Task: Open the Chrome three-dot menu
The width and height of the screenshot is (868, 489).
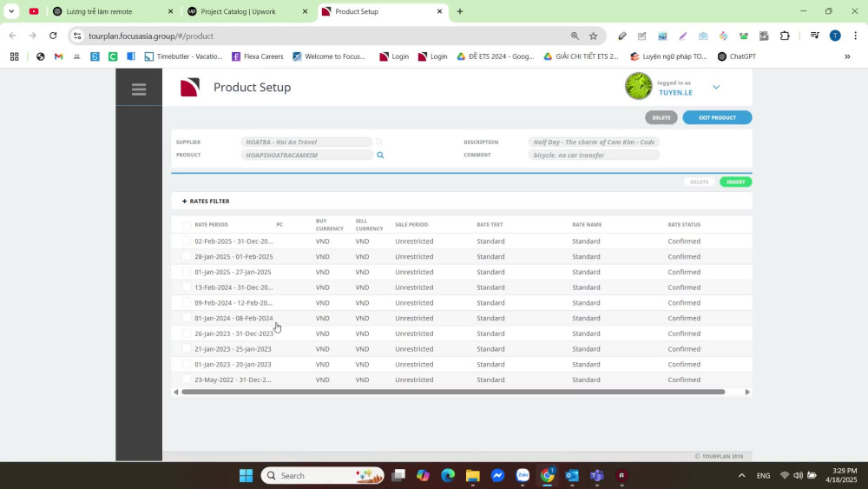Action: [x=855, y=36]
